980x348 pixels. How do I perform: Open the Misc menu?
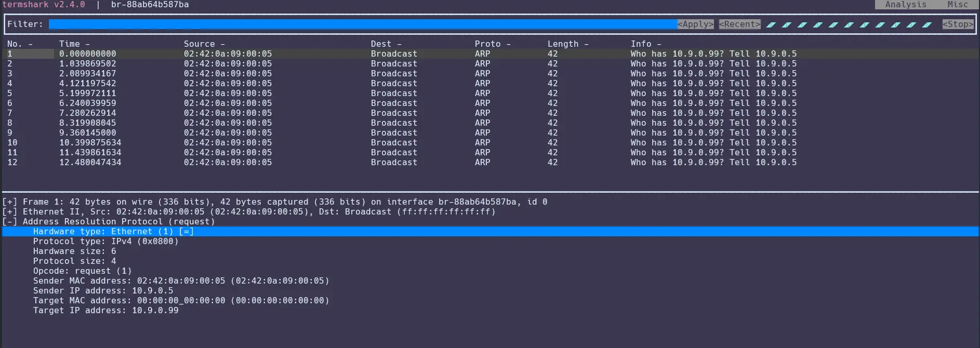pyautogui.click(x=958, y=5)
